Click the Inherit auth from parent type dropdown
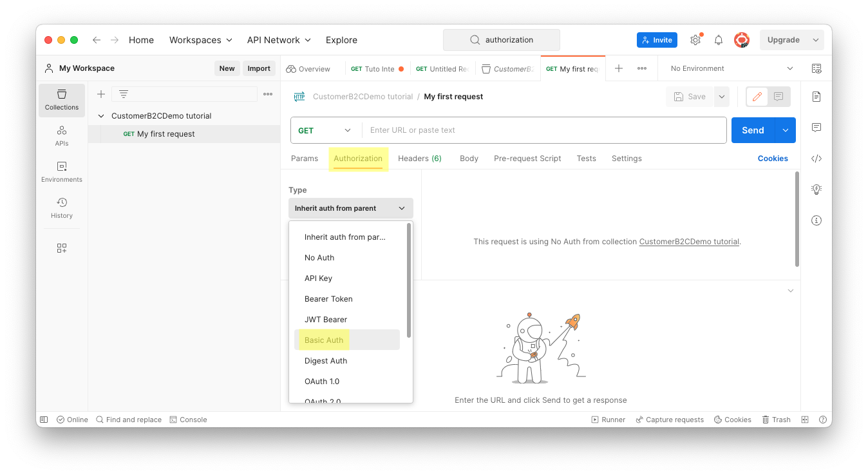 (x=351, y=208)
